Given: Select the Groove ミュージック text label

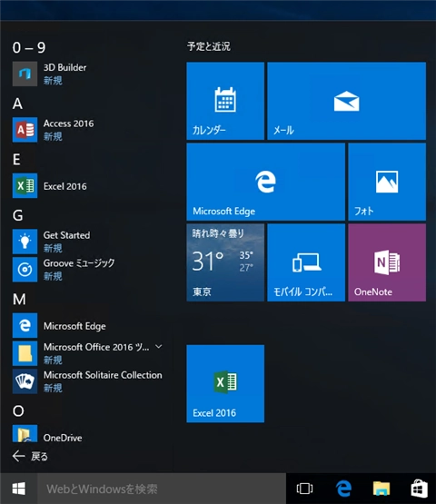Looking at the screenshot, I should coord(79,263).
